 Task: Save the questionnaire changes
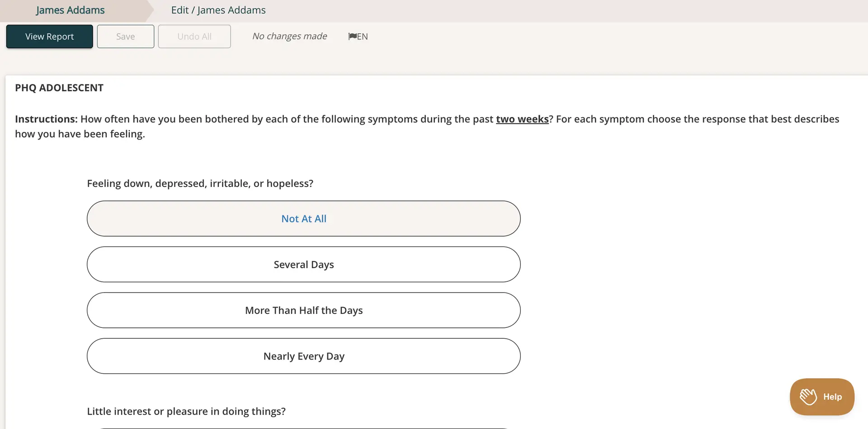[125, 36]
